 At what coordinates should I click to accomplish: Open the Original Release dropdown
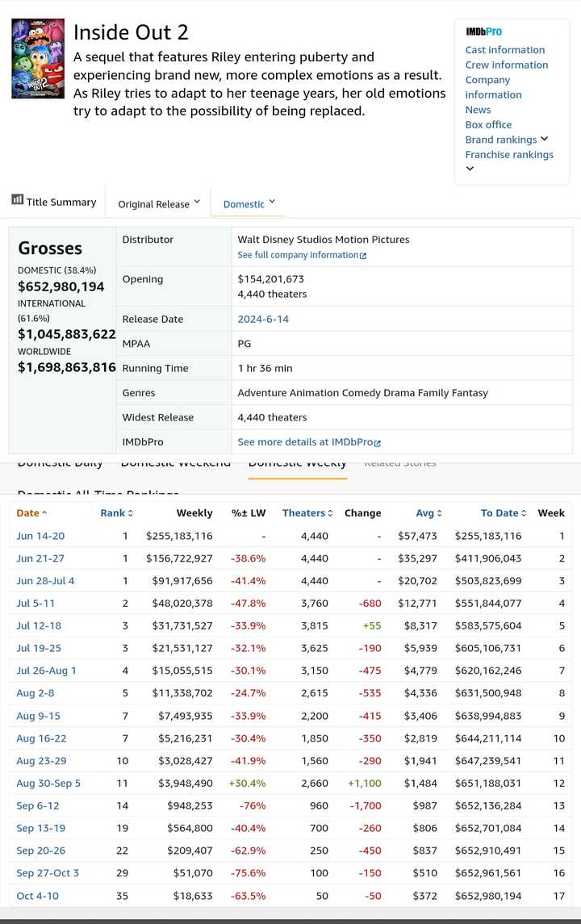pos(159,204)
